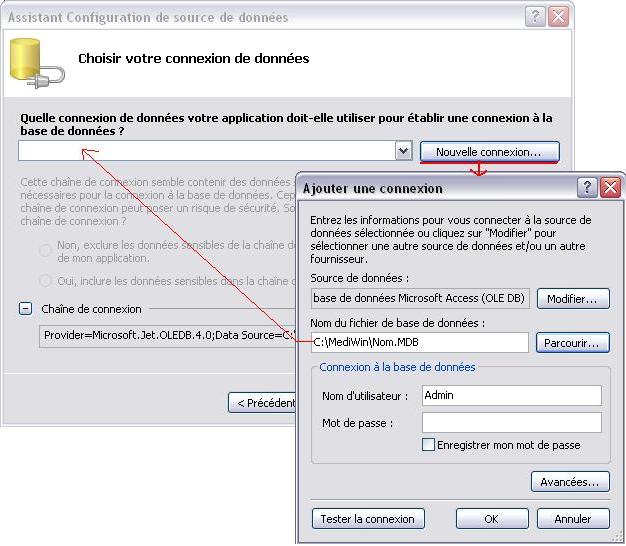Click the Nom d'utilisateur field containing Admin
Image resolution: width=626 pixels, height=546 pixels.
pyautogui.click(x=512, y=395)
